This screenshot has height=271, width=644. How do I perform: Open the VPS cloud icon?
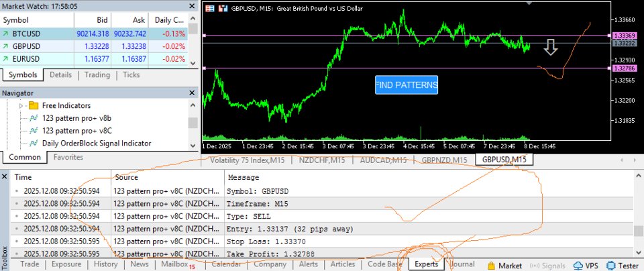coord(578,265)
